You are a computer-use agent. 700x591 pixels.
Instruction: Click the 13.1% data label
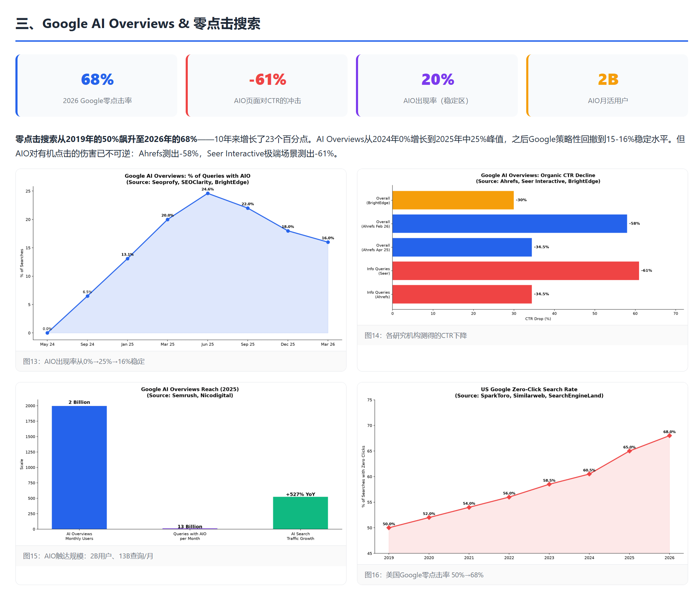tap(128, 254)
